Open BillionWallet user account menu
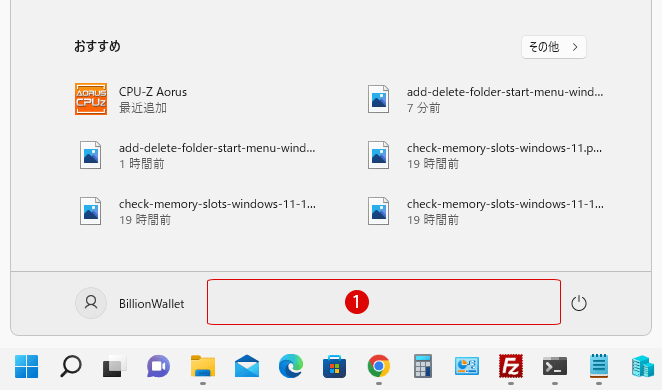 pos(130,303)
